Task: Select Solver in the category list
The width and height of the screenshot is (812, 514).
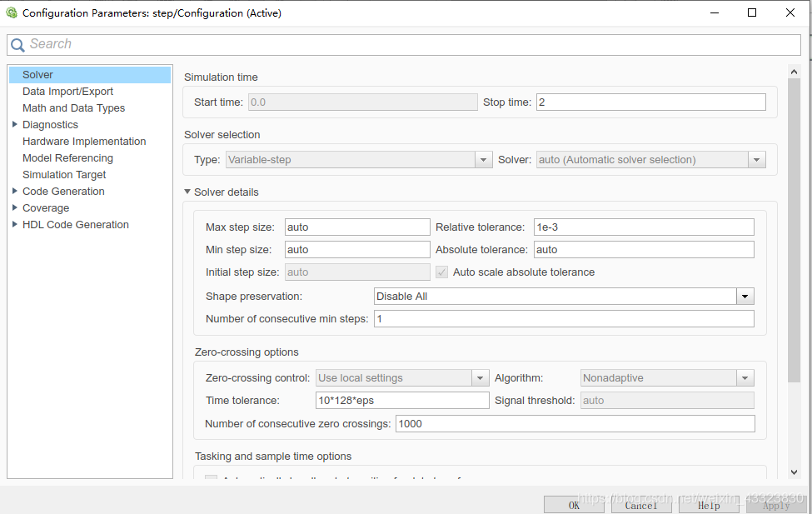Action: tap(90, 75)
